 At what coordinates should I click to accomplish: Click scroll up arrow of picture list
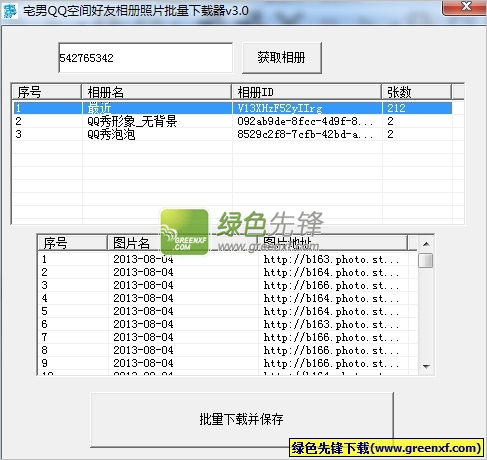(426, 244)
